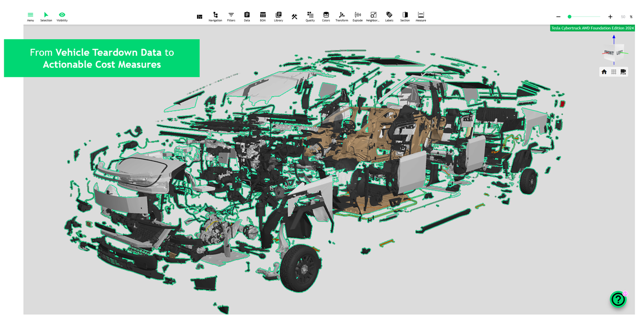Click the wrench and screwdriver tools icon
Image resolution: width=644 pixels, height=326 pixels.
coord(294,17)
